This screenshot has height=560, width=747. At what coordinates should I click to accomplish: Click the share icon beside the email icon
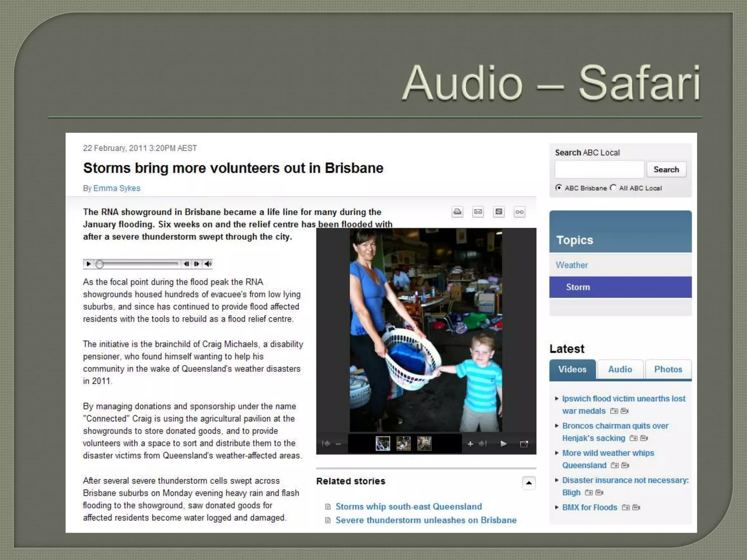tap(499, 212)
